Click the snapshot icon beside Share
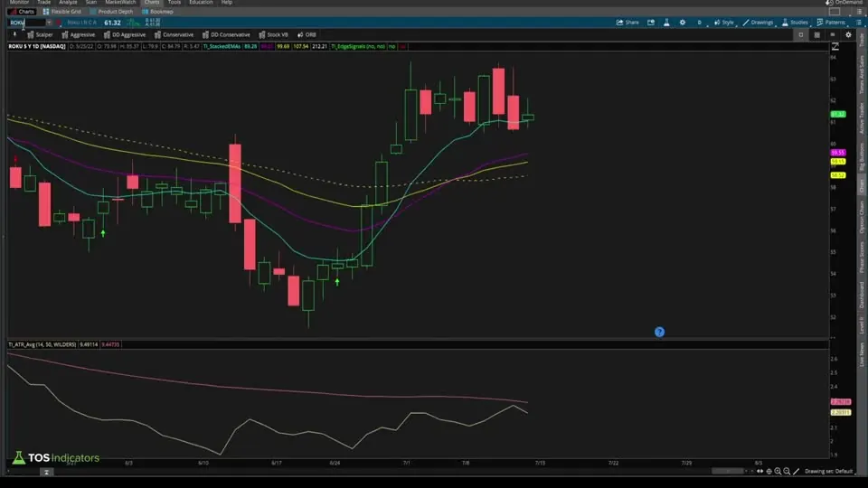This screenshot has width=868, height=488. click(x=651, y=23)
